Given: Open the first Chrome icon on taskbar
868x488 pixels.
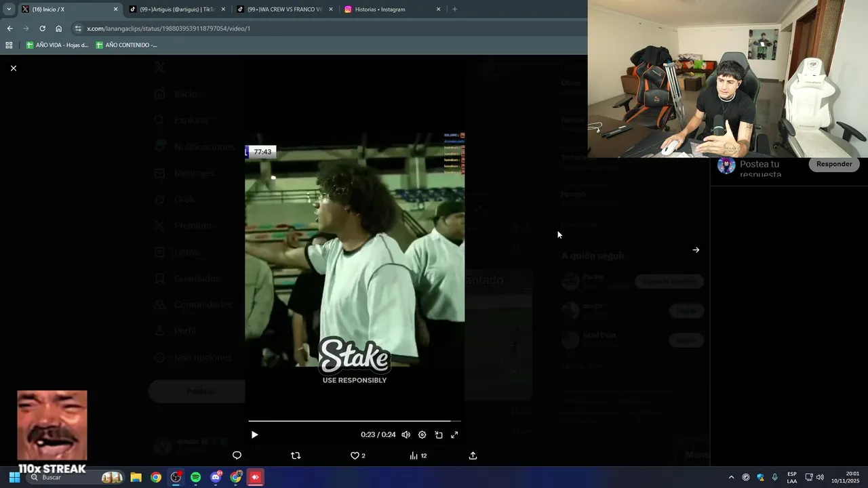Looking at the screenshot, I should [156, 477].
